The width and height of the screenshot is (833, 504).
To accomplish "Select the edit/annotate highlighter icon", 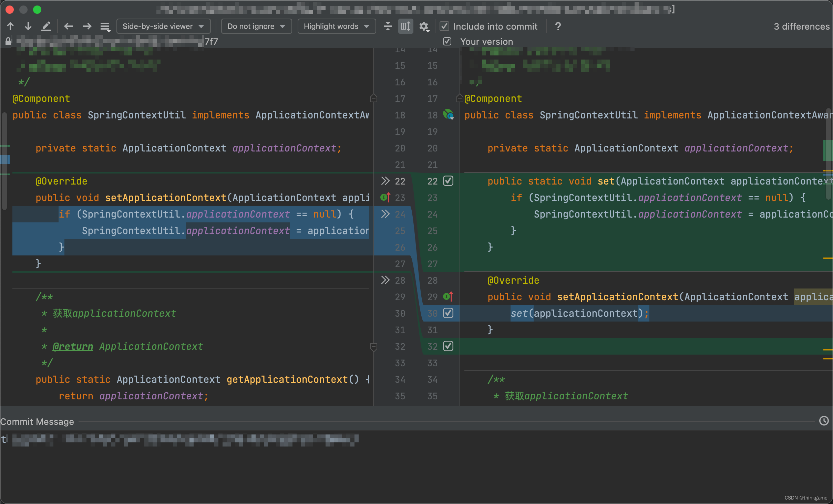I will [x=47, y=26].
